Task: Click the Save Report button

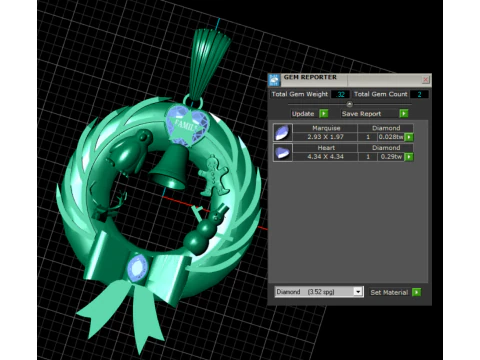Action: click(361, 114)
